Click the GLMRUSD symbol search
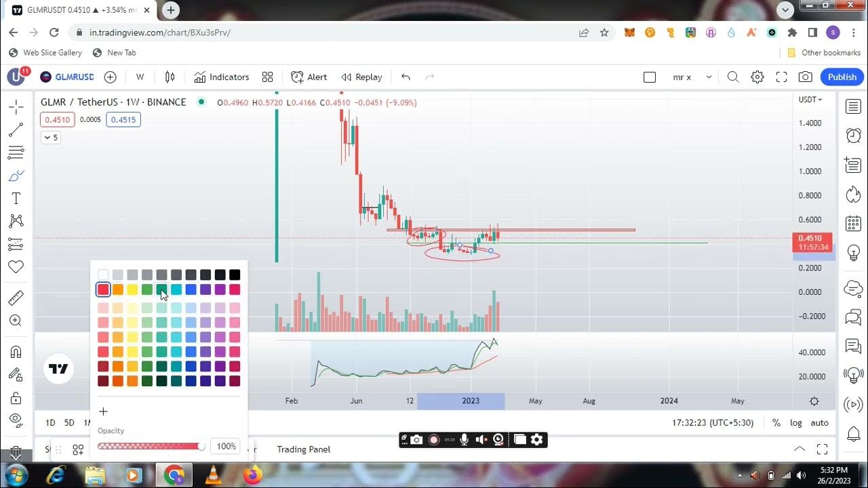Image resolution: width=868 pixels, height=488 pixels. click(66, 77)
